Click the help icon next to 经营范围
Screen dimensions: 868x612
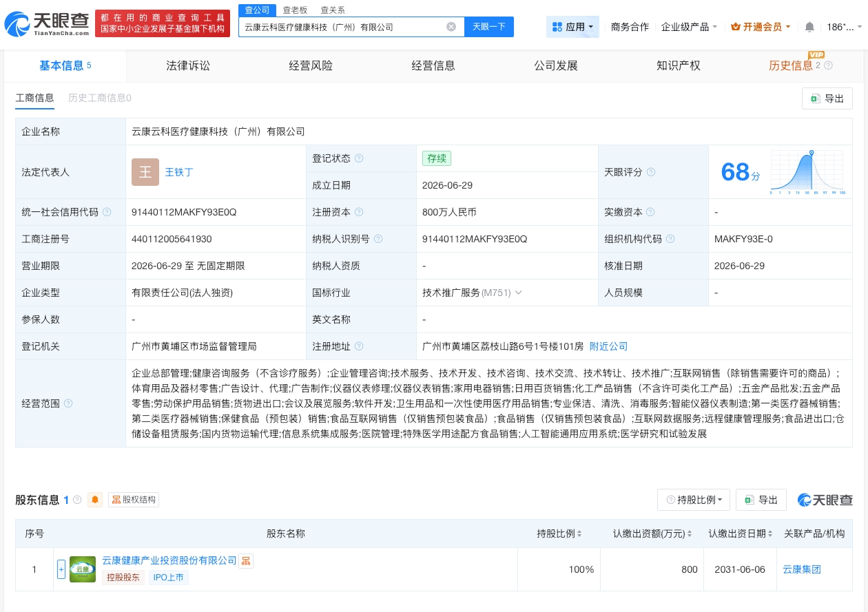click(x=68, y=403)
